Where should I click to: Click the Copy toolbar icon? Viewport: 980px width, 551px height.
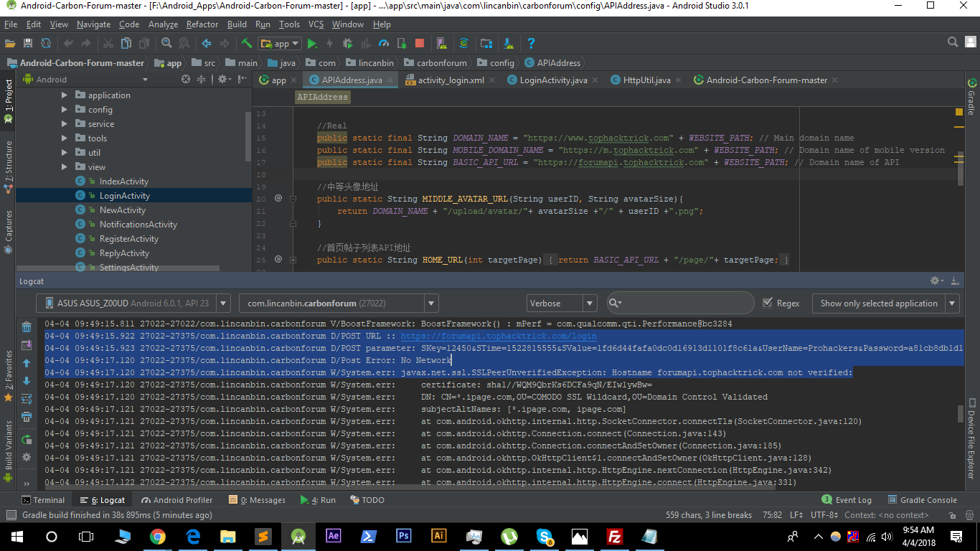coord(126,44)
